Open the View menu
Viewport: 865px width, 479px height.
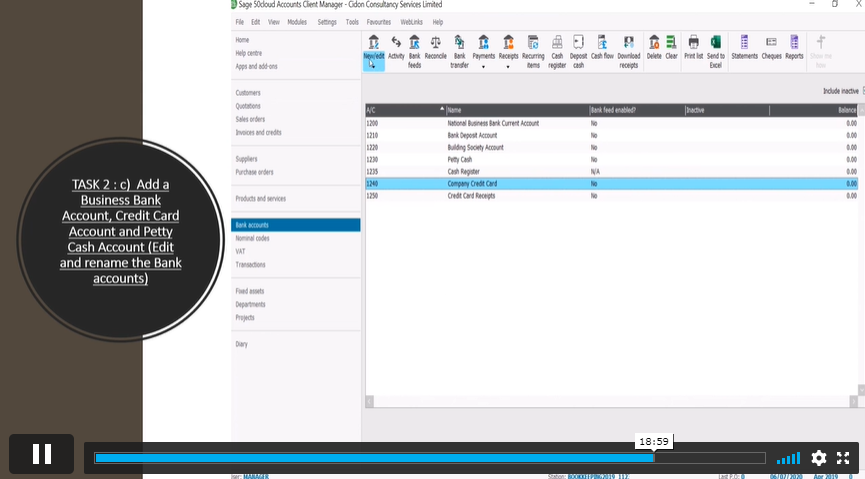(x=274, y=22)
